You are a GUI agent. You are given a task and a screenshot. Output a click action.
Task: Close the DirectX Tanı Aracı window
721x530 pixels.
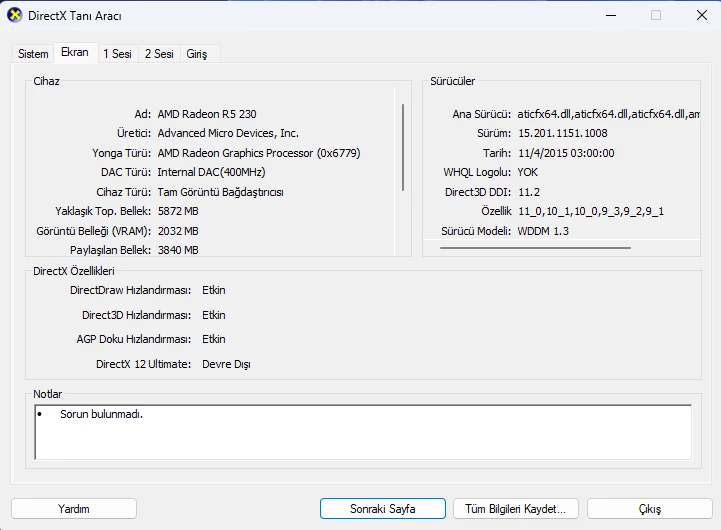pyautogui.click(x=702, y=15)
